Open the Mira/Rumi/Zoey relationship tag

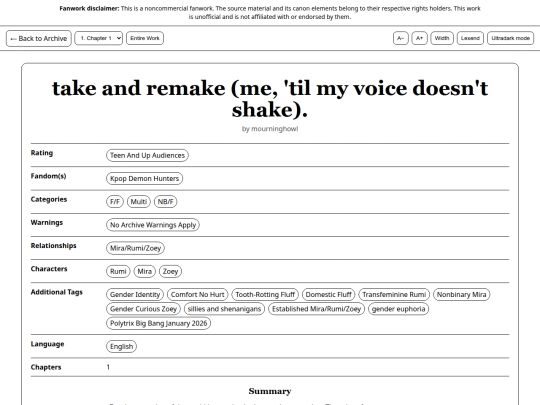click(135, 248)
